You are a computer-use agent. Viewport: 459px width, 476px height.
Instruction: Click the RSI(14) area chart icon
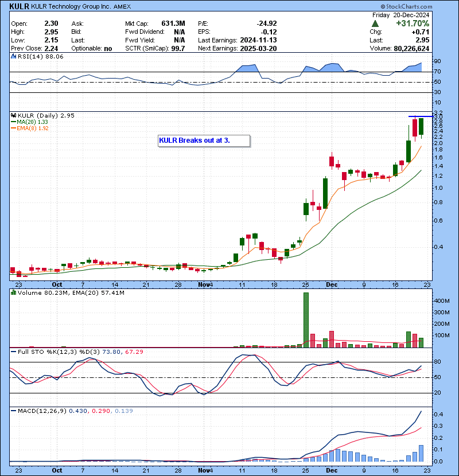[13, 56]
